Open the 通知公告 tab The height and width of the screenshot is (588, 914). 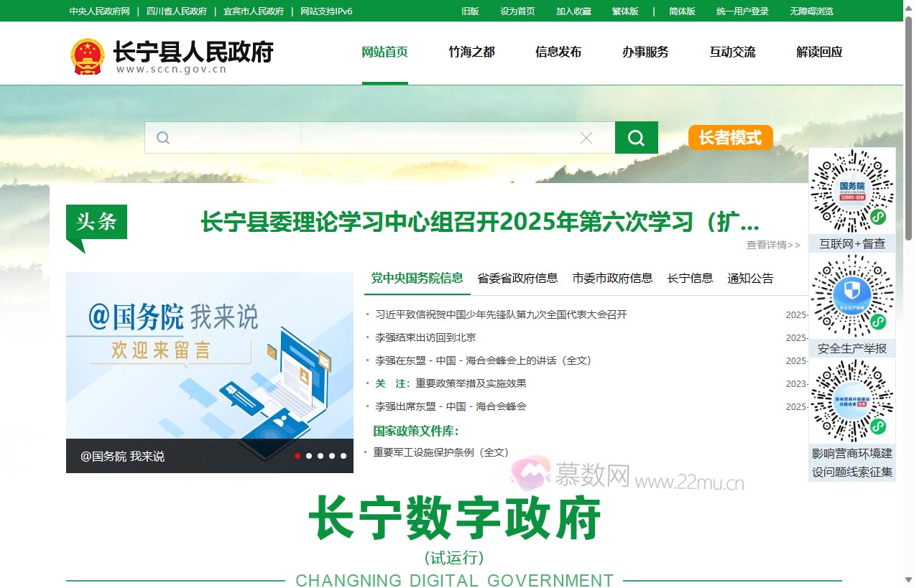click(x=749, y=278)
